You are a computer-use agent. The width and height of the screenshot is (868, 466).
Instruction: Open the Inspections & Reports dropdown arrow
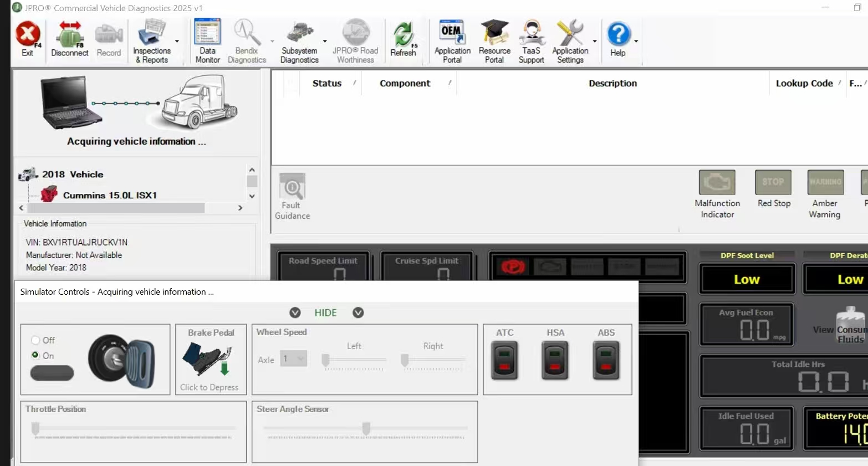click(177, 42)
